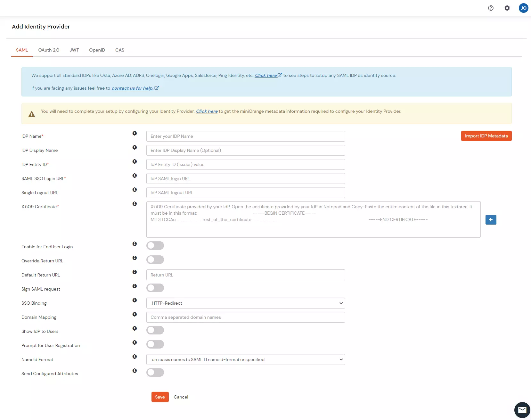531x420 pixels.
Task: Click the info icon beside IDP Name
Action: [x=135, y=133]
